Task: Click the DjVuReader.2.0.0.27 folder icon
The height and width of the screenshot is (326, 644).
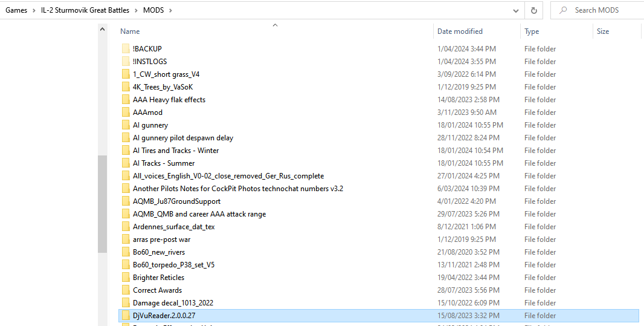Action: coord(126,316)
